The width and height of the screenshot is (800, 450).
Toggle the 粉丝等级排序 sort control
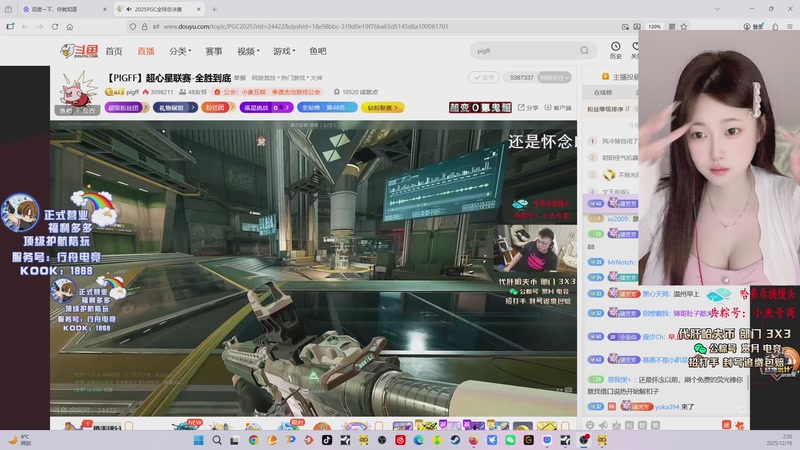[x=608, y=109]
